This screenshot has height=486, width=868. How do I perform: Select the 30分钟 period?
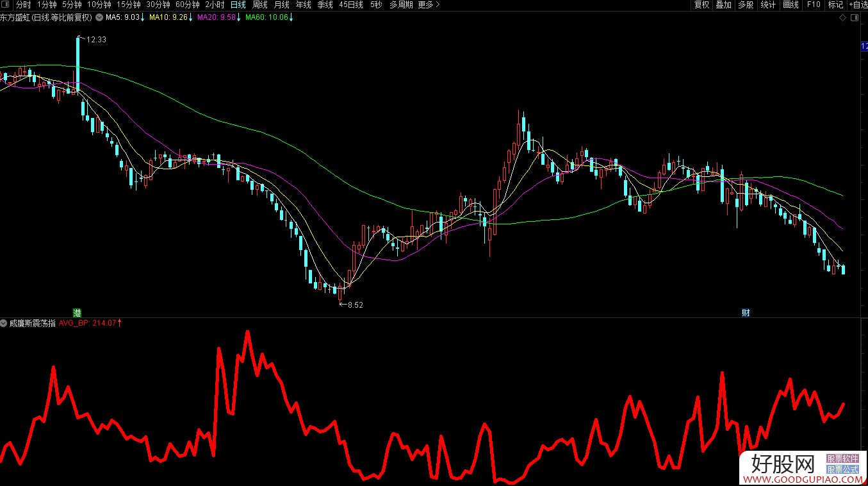point(158,4)
